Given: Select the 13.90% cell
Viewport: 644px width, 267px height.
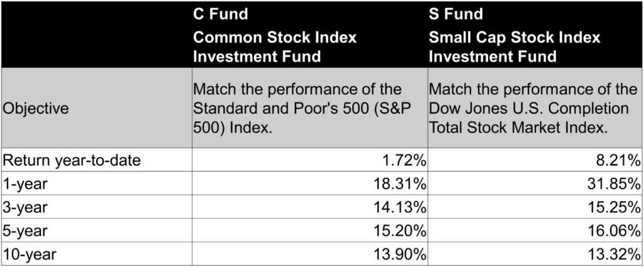Looking at the screenshot, I should pos(309,253).
